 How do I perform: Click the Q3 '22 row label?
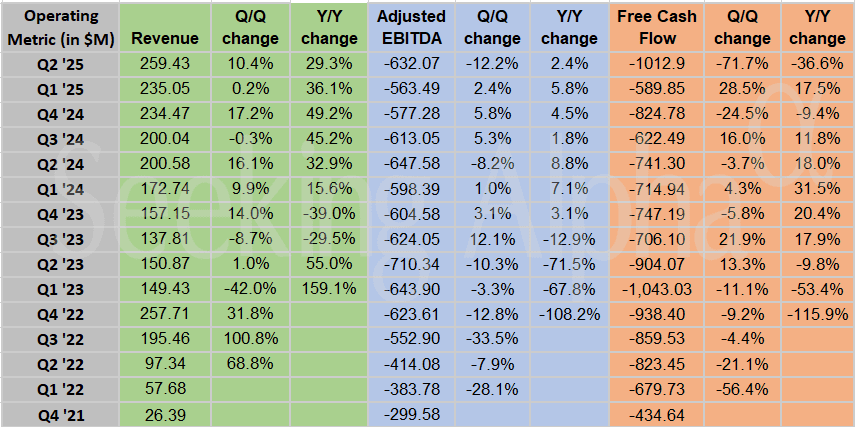click(x=59, y=339)
